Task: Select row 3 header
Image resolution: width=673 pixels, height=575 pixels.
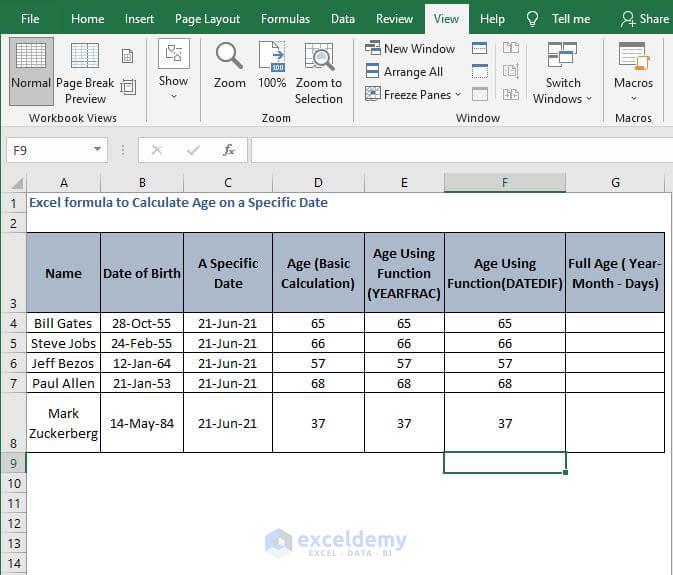Action: coord(13,273)
